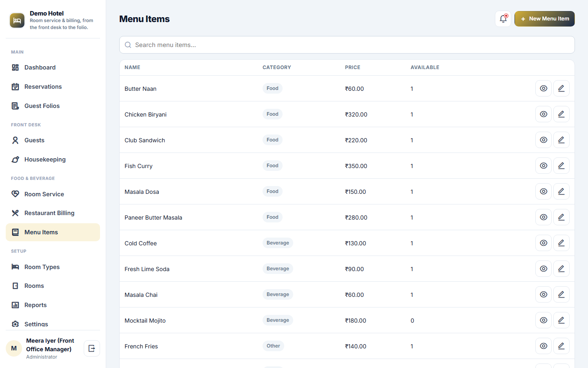Open Room Types setup
This screenshot has width=588, height=368.
click(x=53, y=267)
